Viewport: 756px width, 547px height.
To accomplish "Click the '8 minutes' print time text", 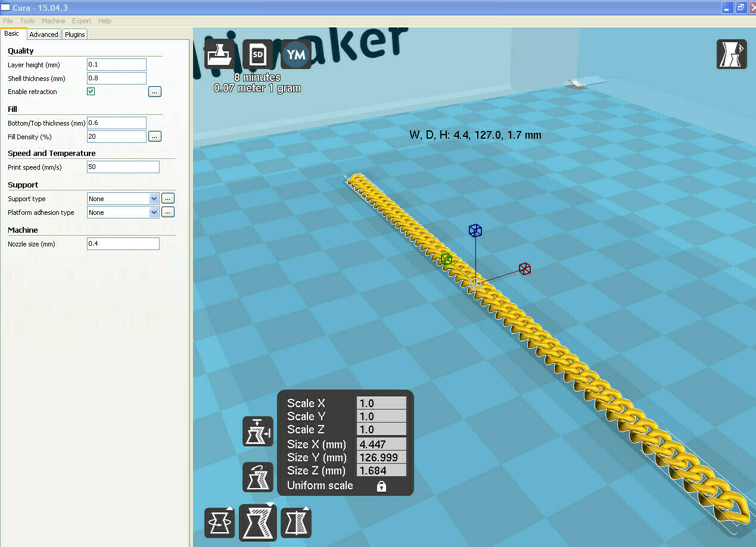I will click(x=257, y=77).
